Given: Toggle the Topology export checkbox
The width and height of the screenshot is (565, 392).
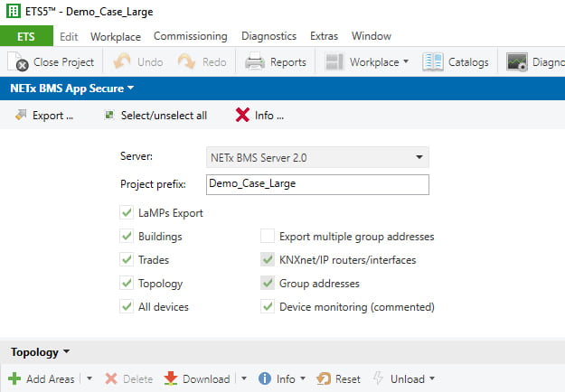Looking at the screenshot, I should 127,283.
